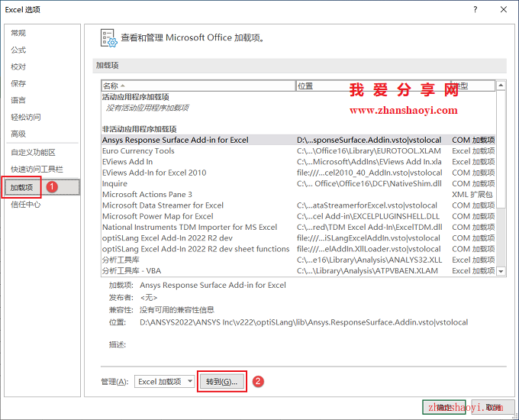Click the 非活动应用程序加载项 group heading
Screen dimensions: 519x420
(140, 129)
